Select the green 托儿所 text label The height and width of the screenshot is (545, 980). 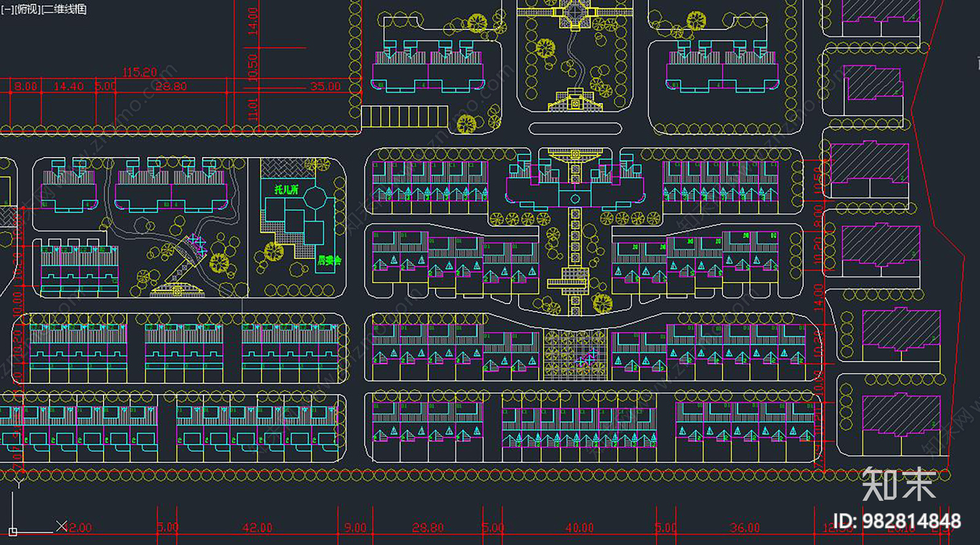287,189
